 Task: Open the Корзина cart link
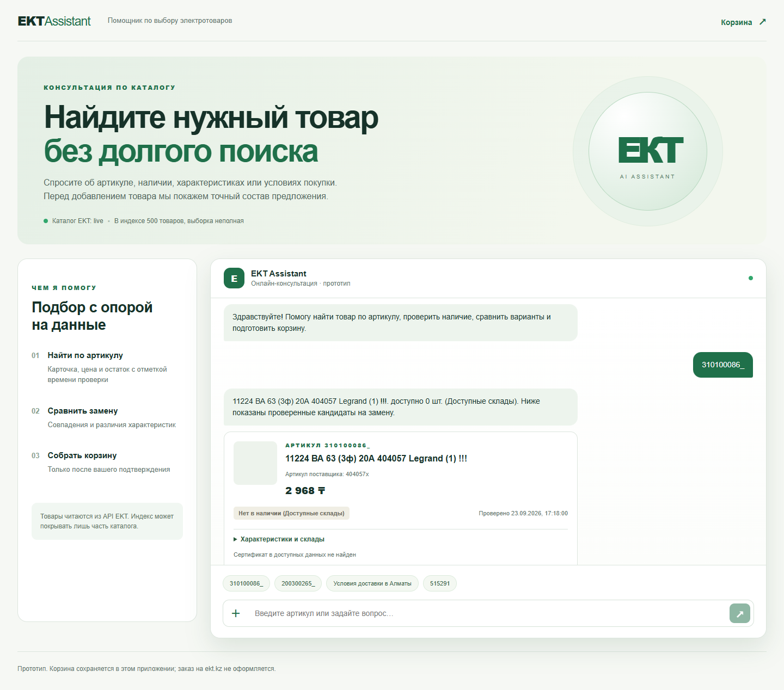pyautogui.click(x=743, y=22)
